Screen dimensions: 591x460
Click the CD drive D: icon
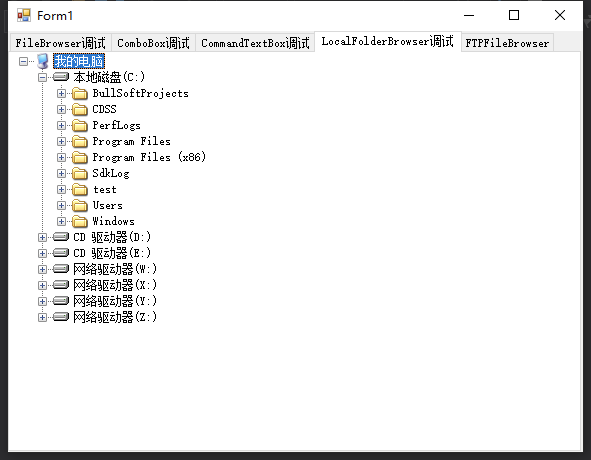pos(61,237)
